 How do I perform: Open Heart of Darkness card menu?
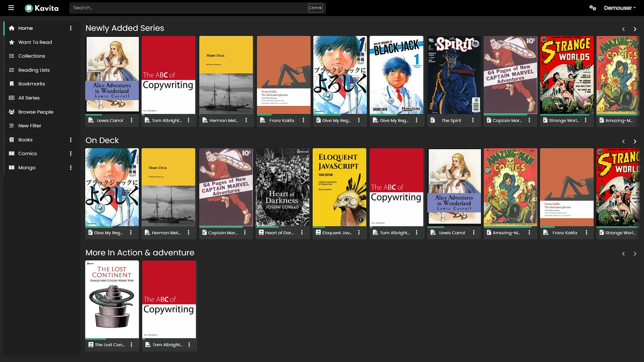[x=302, y=232]
